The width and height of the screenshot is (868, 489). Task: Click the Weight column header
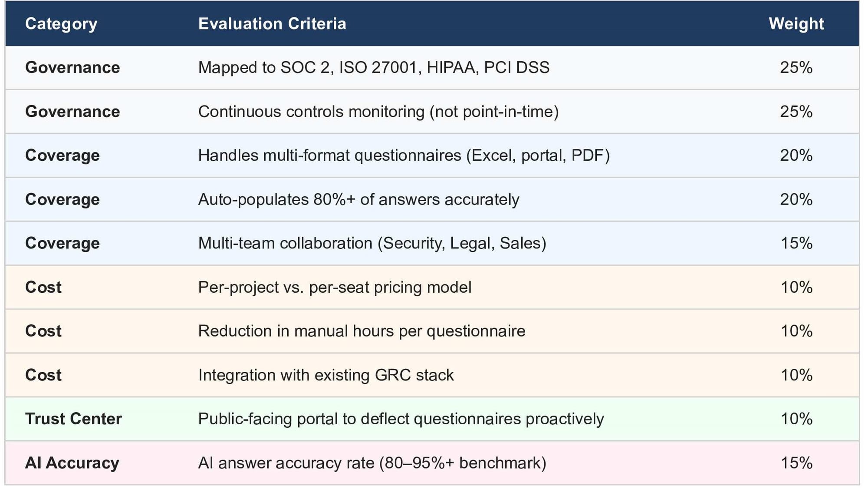click(x=796, y=24)
